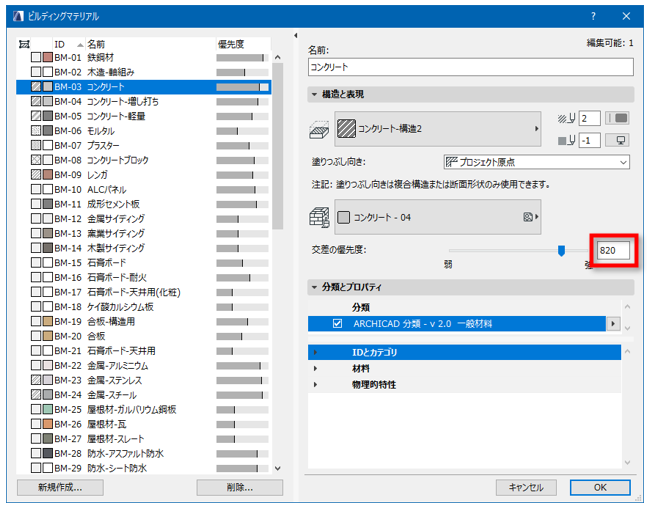
Task: Click the priority value field showing 820
Action: (613, 250)
